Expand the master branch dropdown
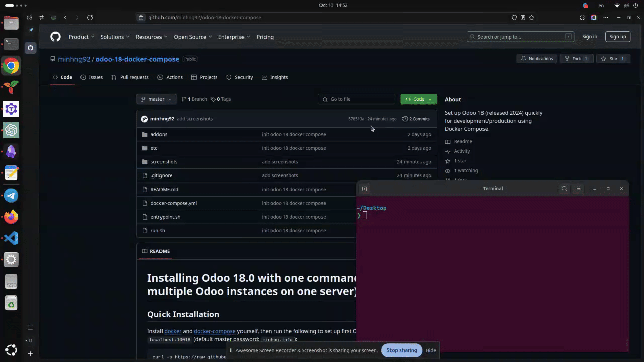The width and height of the screenshot is (644, 362). pyautogui.click(x=156, y=99)
